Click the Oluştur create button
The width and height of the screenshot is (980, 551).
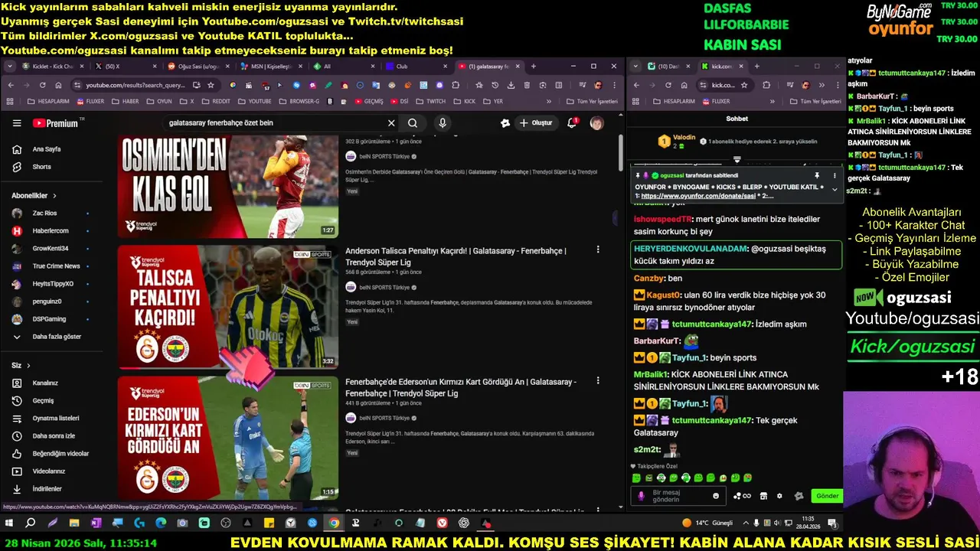point(535,123)
